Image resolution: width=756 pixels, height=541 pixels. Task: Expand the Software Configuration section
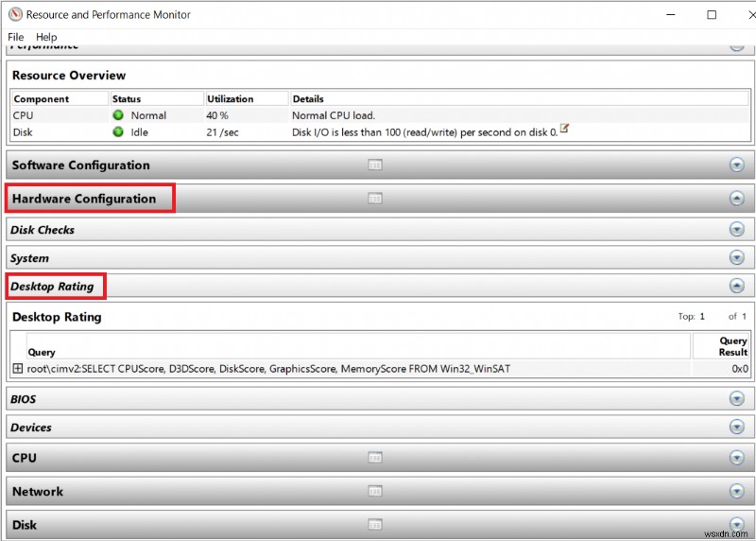pos(736,166)
